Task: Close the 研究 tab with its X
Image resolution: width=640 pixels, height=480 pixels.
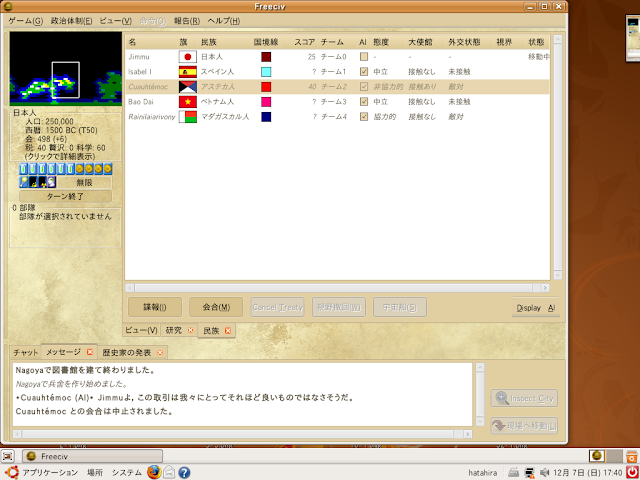Action: [x=191, y=330]
